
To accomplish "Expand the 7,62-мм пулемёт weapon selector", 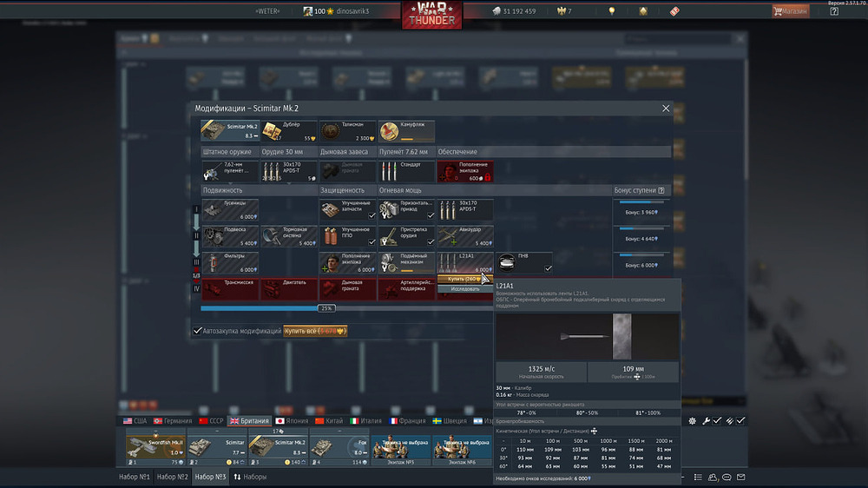I will pos(230,171).
